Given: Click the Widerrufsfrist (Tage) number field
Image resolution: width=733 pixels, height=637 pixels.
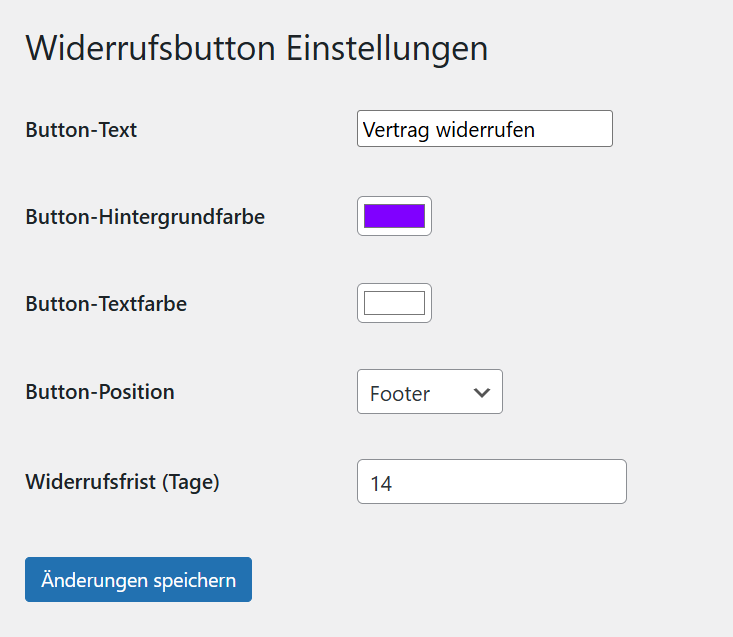Looking at the screenshot, I should (x=491, y=482).
